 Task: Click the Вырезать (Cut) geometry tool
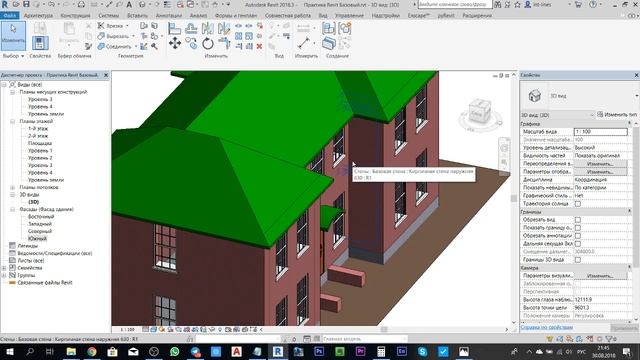click(x=113, y=36)
